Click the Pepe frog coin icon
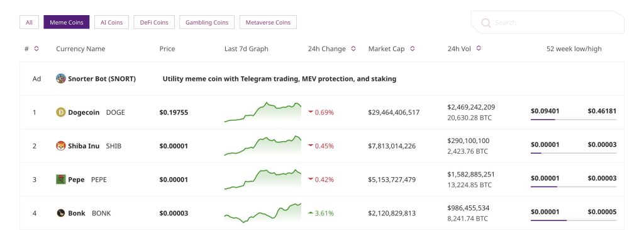This screenshot has height=230, width=644. [61, 180]
